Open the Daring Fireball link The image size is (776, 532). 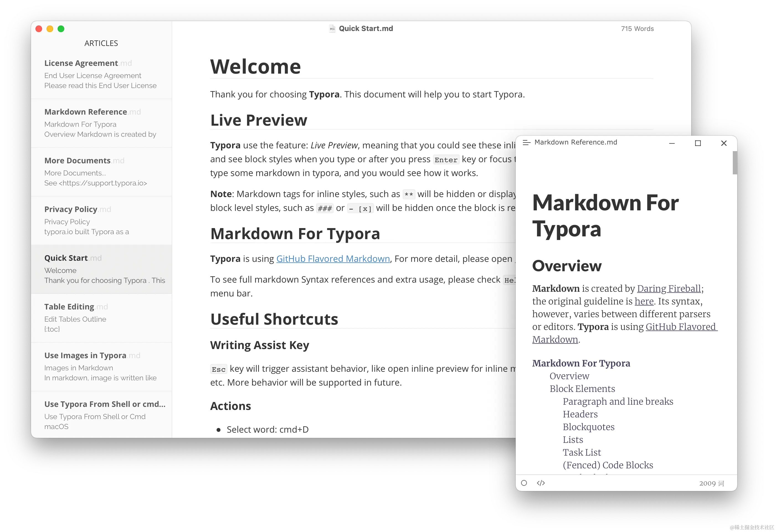[x=669, y=288]
